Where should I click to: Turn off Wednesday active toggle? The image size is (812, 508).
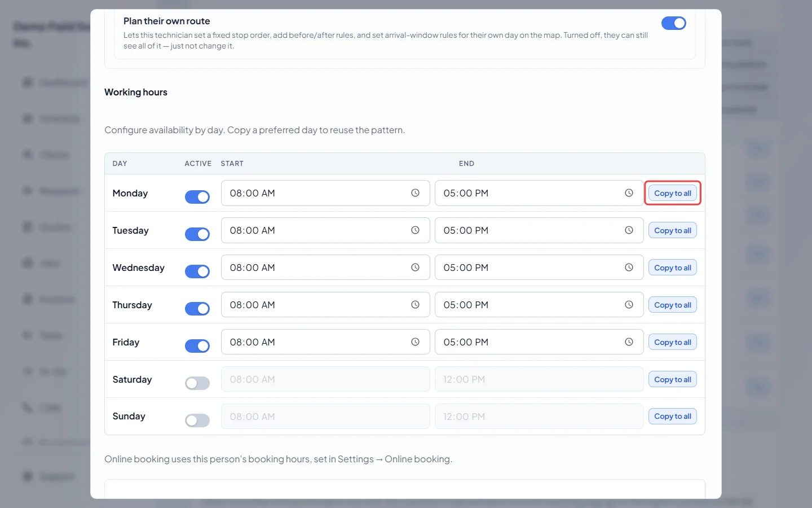(x=197, y=271)
